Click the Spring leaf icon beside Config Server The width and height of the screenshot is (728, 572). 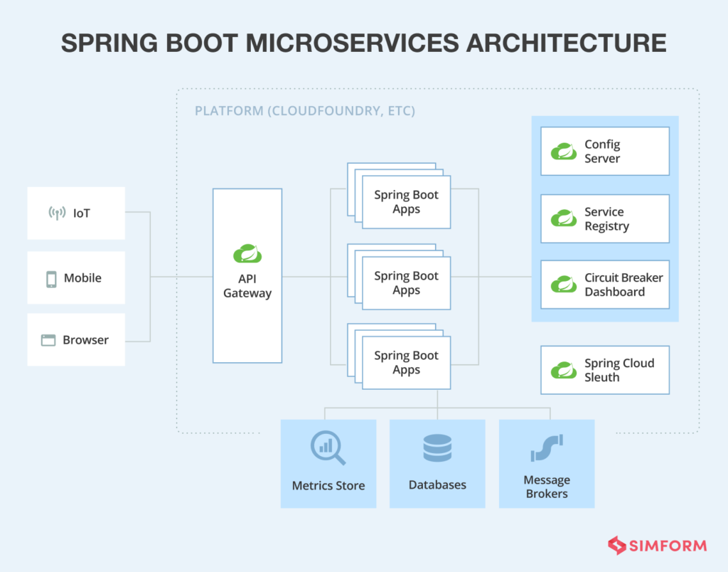[564, 151]
